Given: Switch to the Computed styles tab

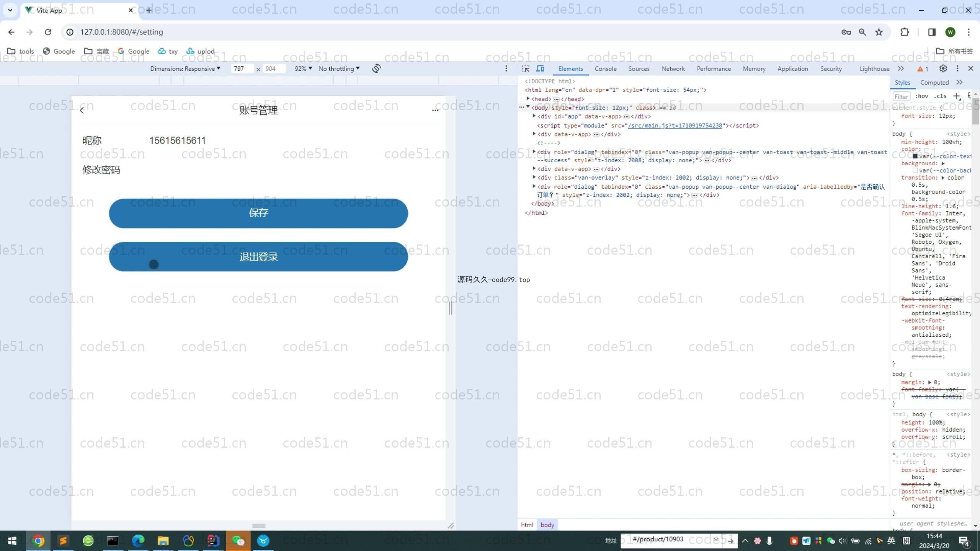Looking at the screenshot, I should (x=934, y=83).
